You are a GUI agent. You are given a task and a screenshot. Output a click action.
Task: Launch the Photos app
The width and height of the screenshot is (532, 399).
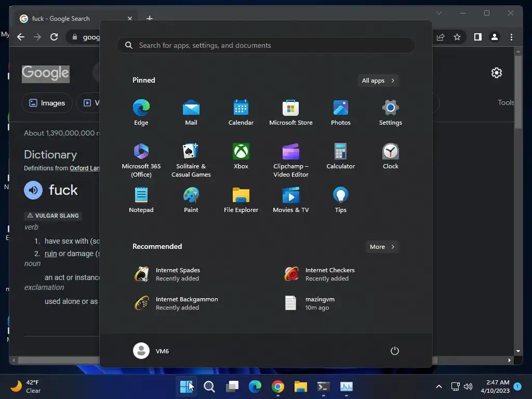pos(341,113)
